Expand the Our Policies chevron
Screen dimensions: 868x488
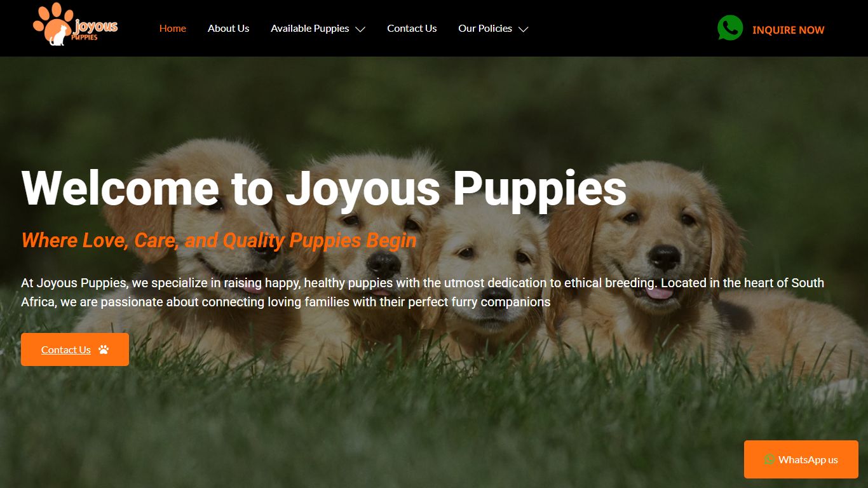523,29
